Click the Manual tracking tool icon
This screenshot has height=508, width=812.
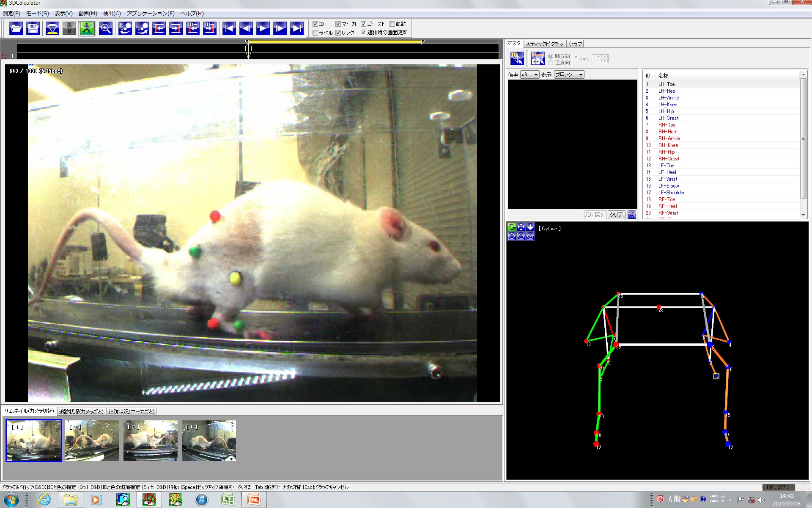point(538,58)
